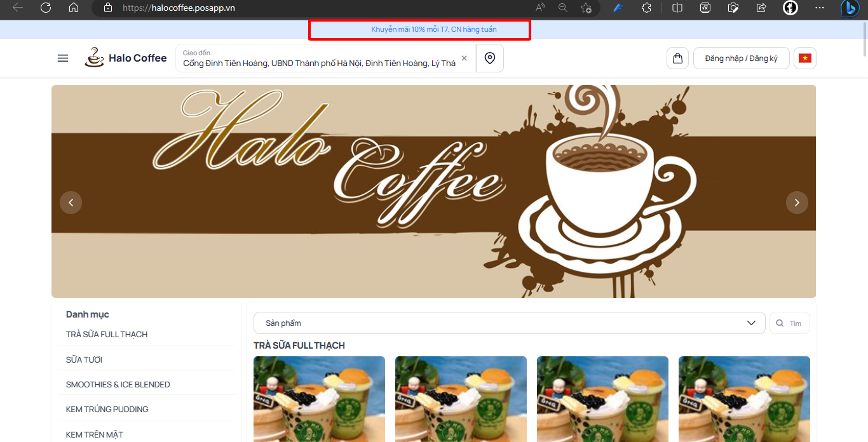
Task: Open the first milk tea product thumbnail
Action: click(319, 399)
